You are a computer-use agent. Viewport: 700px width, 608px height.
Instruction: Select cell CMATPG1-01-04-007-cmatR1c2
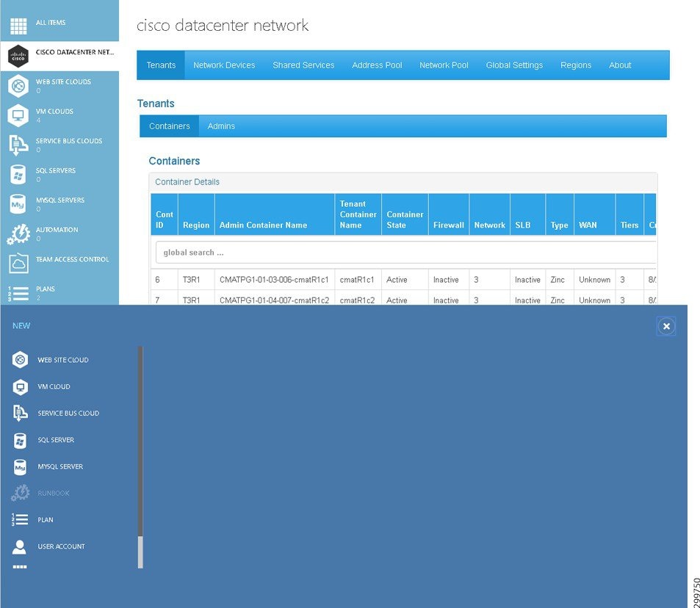(274, 300)
